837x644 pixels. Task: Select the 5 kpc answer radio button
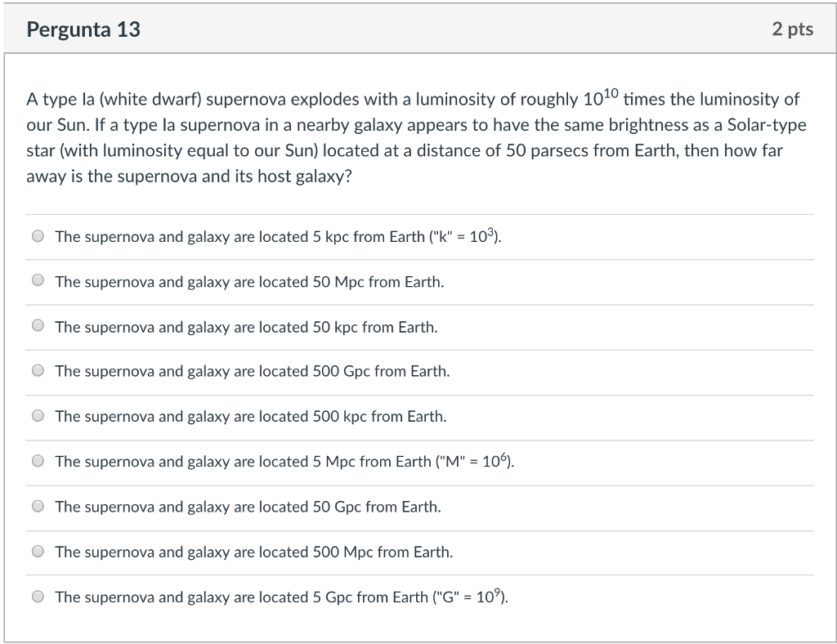38,235
